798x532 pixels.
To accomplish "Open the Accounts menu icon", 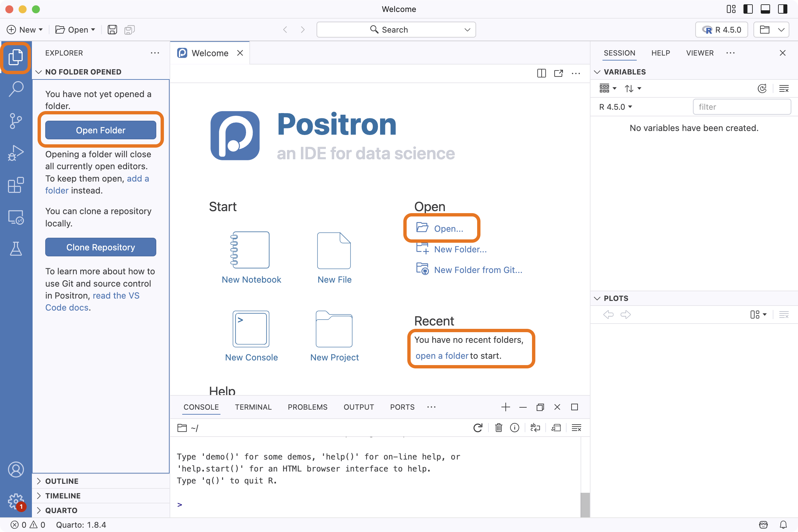I will point(16,469).
